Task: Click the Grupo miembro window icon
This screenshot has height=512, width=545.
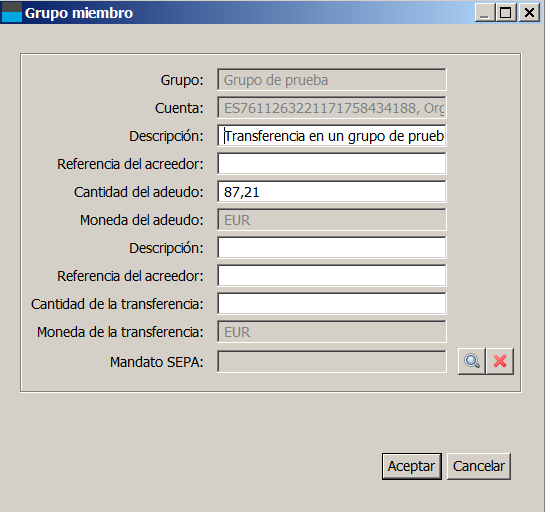Action: [11, 13]
